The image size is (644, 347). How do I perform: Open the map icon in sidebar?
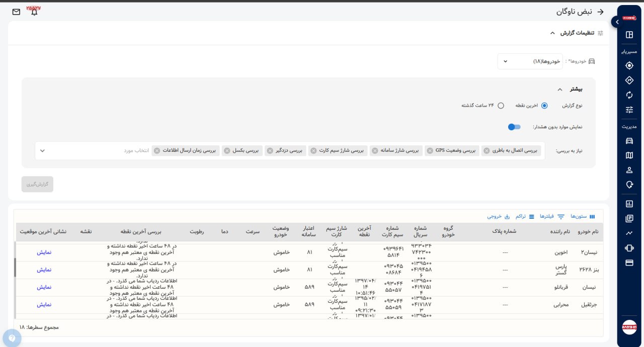(629, 155)
